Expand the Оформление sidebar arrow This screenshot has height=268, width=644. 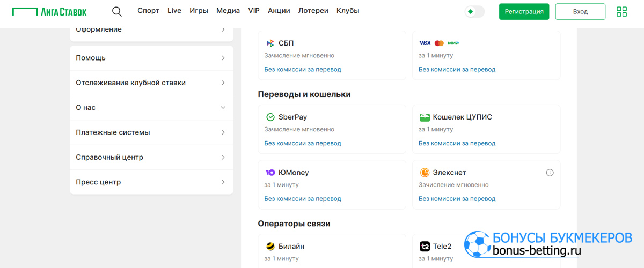coord(223,29)
